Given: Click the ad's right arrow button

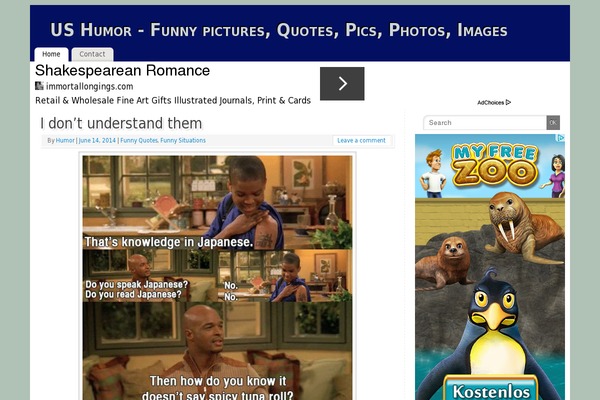Looking at the screenshot, I should (342, 83).
